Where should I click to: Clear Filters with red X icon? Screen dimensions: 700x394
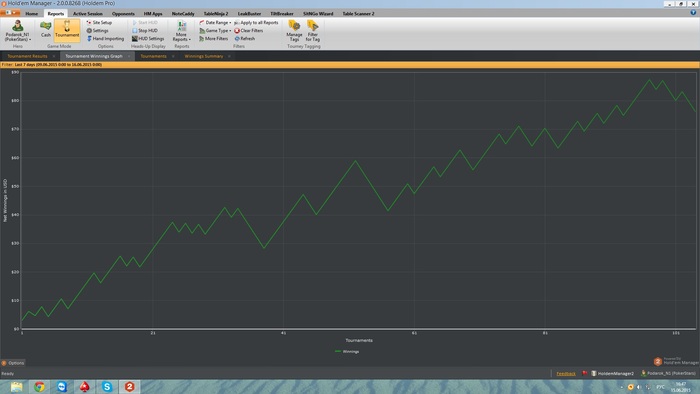(249, 30)
